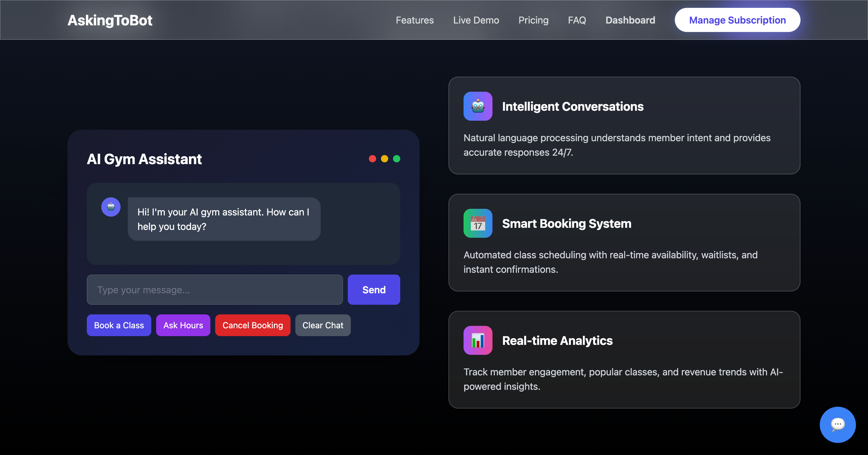This screenshot has height=455, width=868.
Task: Click the red dot in AI Gym Assistant header
Action: pos(372,159)
